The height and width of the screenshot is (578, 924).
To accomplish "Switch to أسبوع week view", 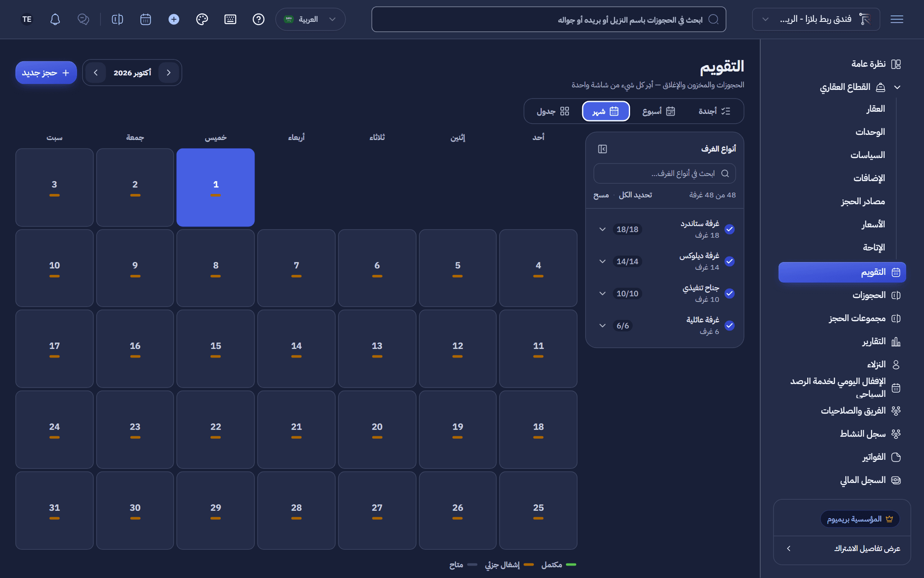I will tap(659, 111).
